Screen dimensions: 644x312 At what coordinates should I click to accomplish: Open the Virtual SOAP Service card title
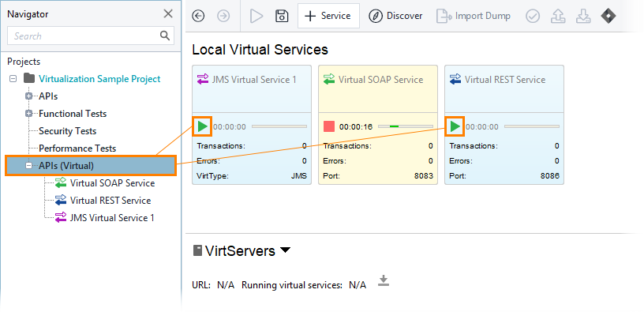380,79
